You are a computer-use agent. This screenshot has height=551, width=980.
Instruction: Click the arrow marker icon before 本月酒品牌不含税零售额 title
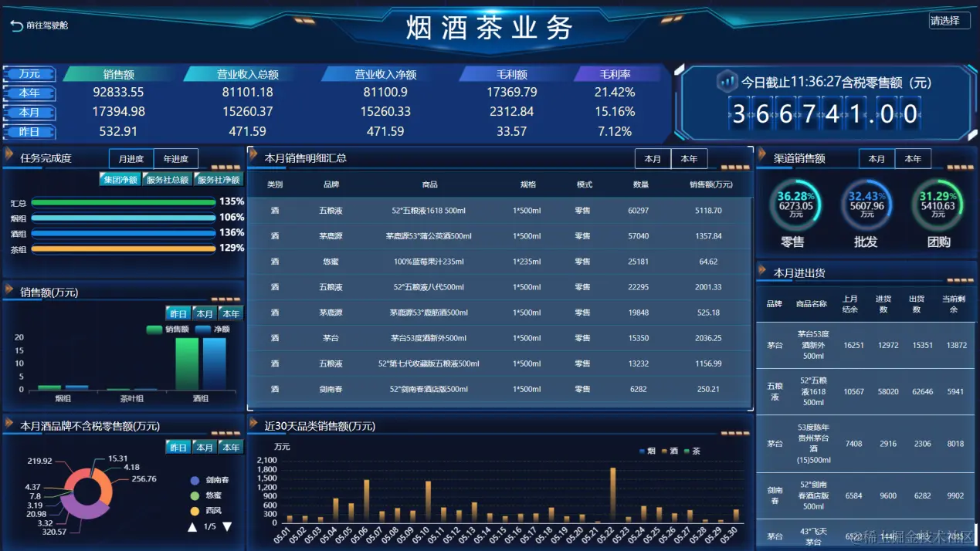[x=9, y=425]
